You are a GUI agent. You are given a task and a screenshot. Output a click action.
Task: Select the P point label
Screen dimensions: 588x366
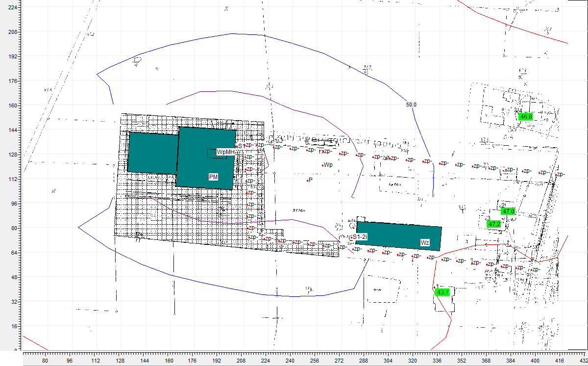pos(310,180)
